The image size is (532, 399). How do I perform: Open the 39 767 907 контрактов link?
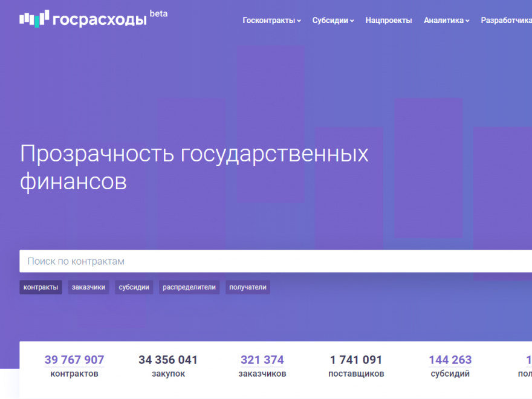(x=74, y=360)
